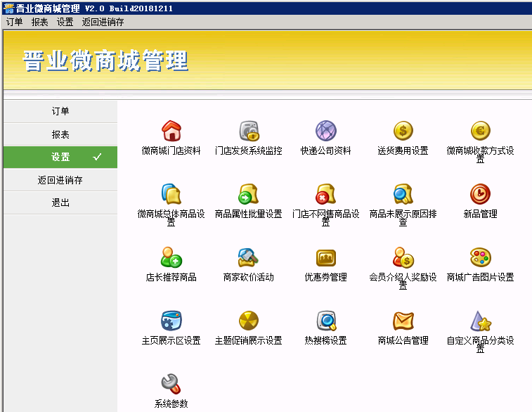Open the 微商城门店资料 house icon
Screen dimensions: 532x412
coord(171,131)
